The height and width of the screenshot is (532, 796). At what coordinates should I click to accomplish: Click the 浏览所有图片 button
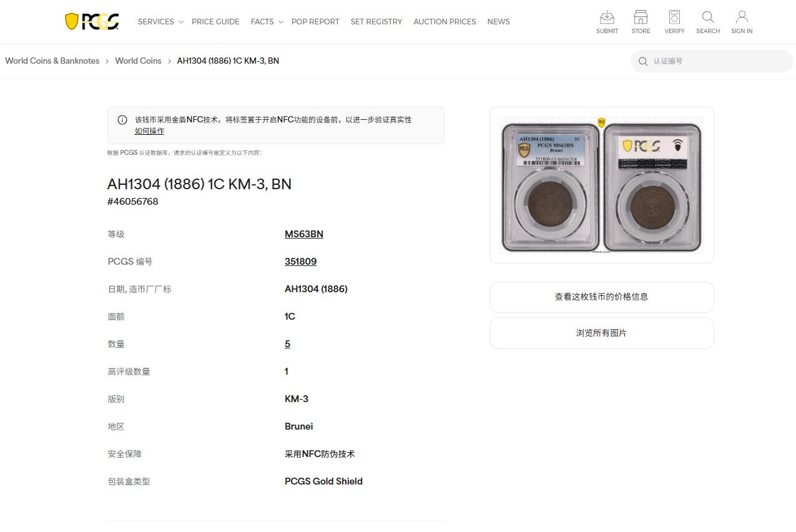[x=601, y=333]
